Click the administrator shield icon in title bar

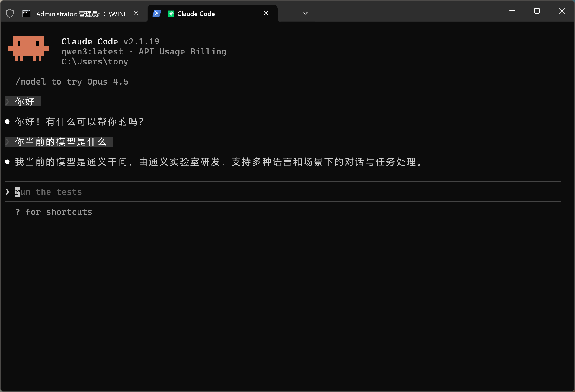click(x=10, y=14)
